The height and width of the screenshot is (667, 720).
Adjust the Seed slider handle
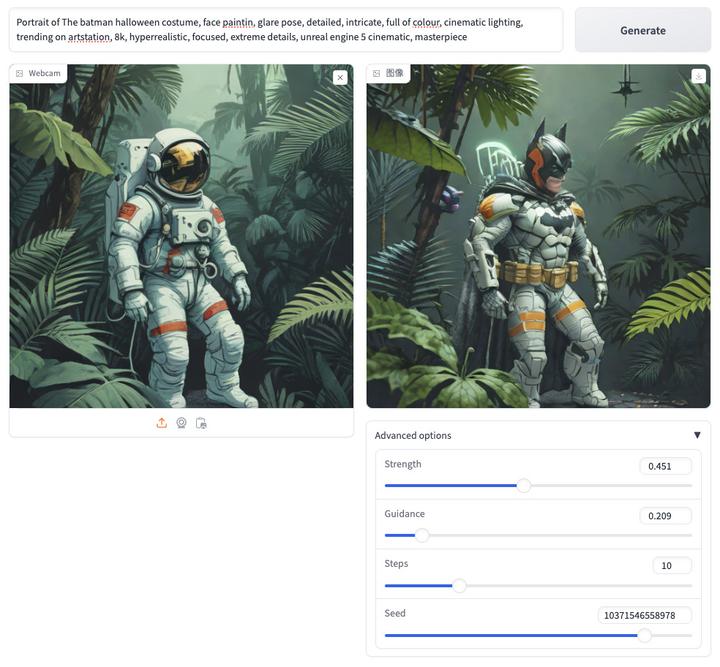point(644,635)
